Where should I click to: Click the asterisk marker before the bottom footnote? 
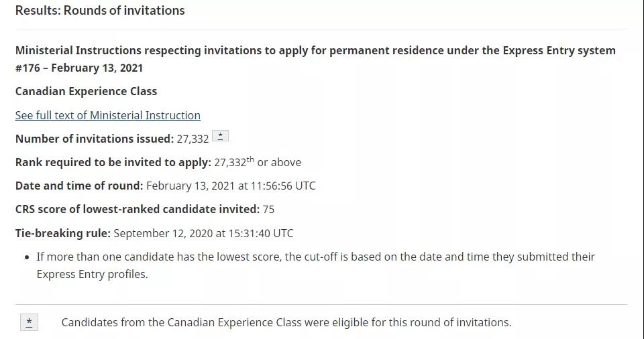click(29, 322)
